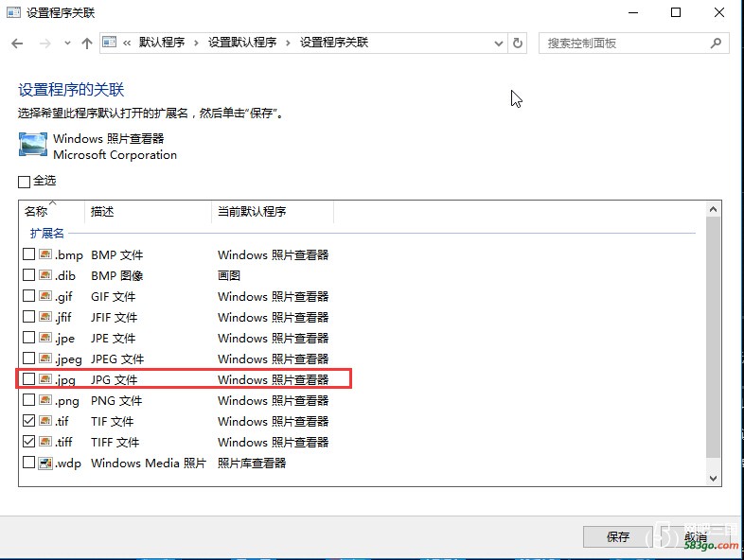Expand the arrow after 设置默认程序 breadcrumb
Image resolution: width=744 pixels, height=560 pixels.
pos(288,44)
